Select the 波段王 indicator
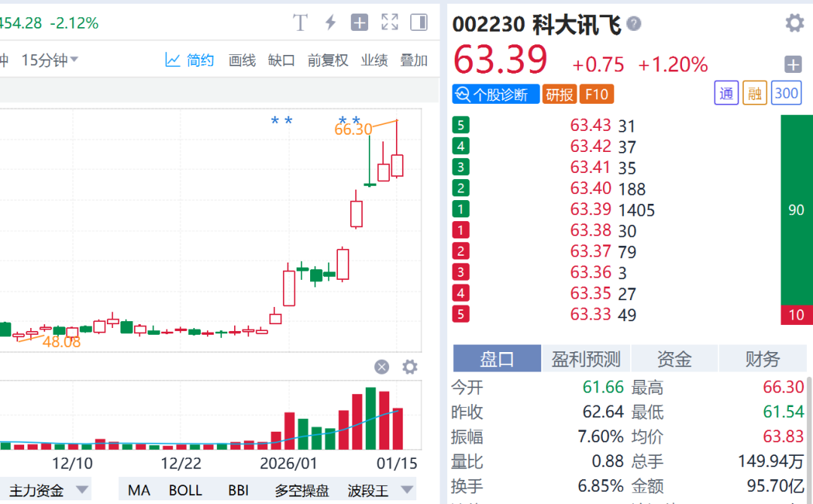Image resolution: width=813 pixels, height=504 pixels. (x=367, y=490)
